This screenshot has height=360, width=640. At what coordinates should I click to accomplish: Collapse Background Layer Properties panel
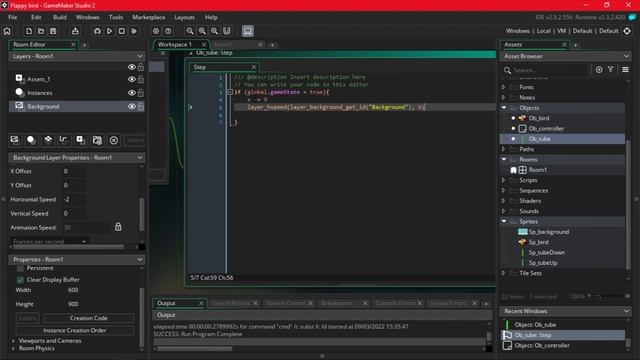(140, 158)
